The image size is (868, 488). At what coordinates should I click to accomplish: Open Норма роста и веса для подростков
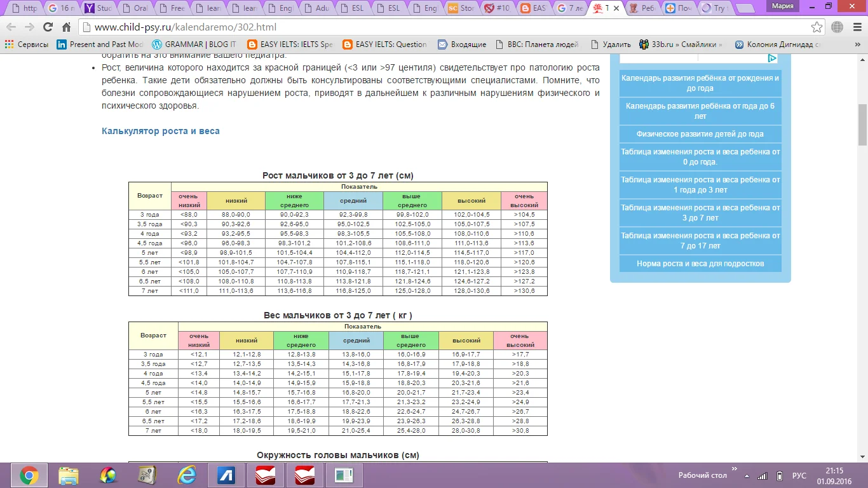click(700, 264)
